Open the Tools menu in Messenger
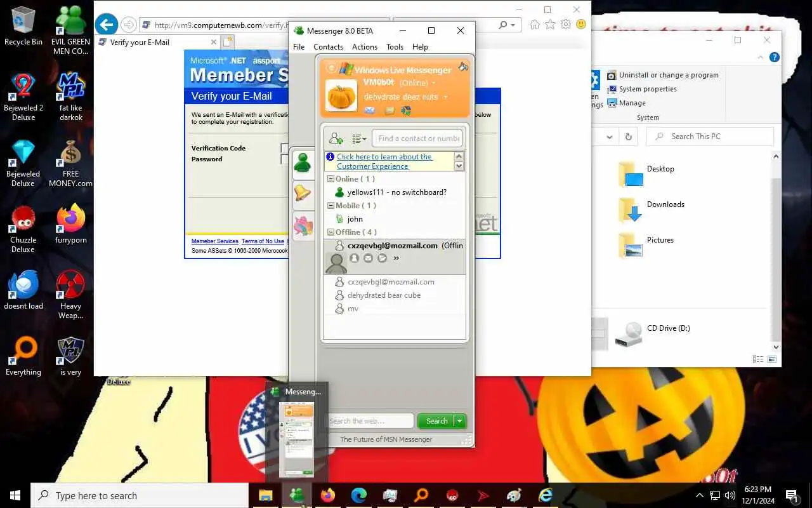Screen dimensions: 812x508 (x=395, y=47)
